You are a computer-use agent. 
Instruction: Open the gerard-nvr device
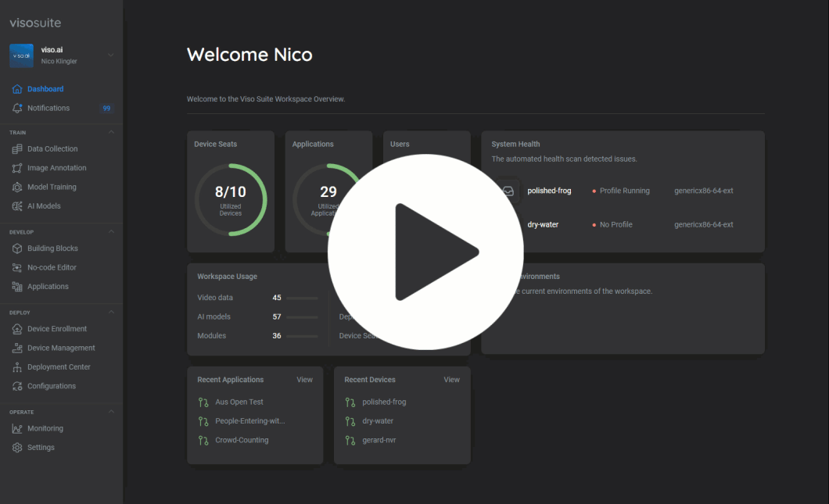click(379, 440)
